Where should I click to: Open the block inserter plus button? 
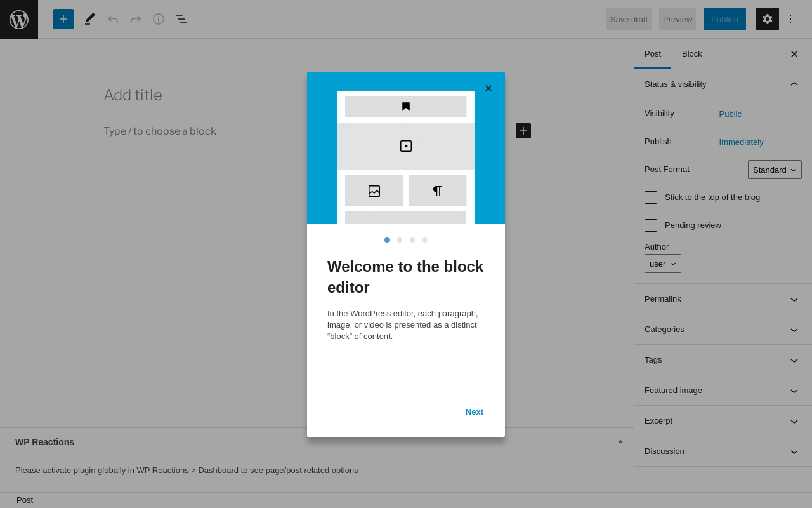pos(63,19)
